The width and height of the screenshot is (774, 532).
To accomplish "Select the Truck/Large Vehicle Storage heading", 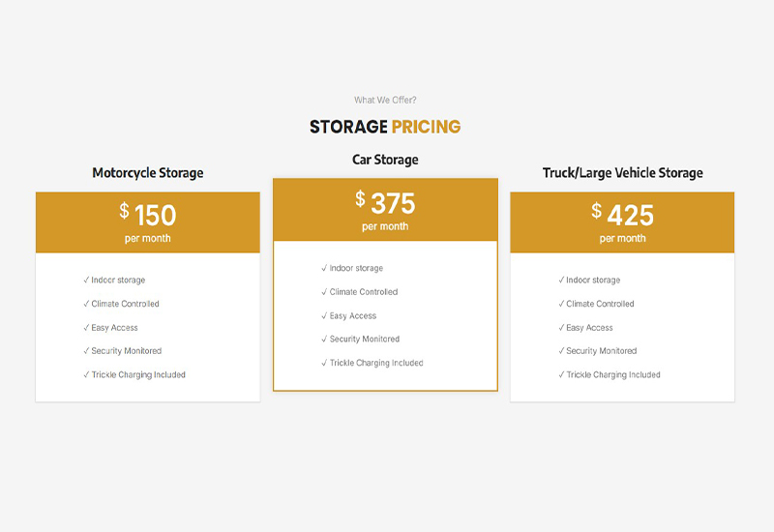I will [x=622, y=173].
